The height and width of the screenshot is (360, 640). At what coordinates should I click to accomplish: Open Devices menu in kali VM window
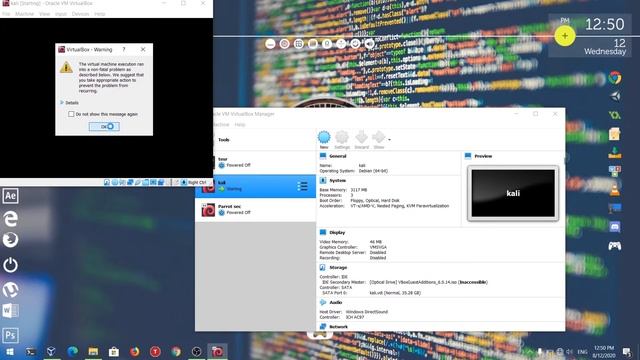tap(80, 14)
